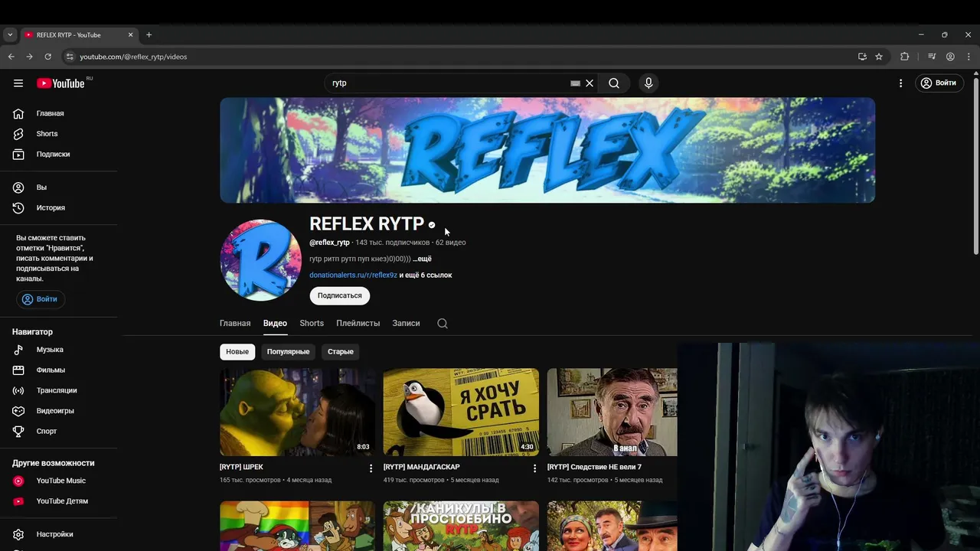
Task: Open the browser extensions puzzle icon
Action: 904,57
